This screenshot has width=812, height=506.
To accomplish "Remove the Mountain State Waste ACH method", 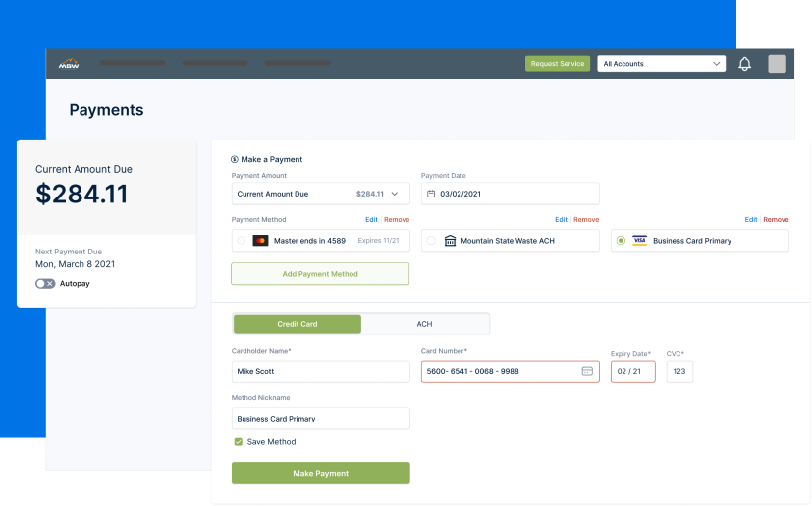I will click(x=586, y=220).
